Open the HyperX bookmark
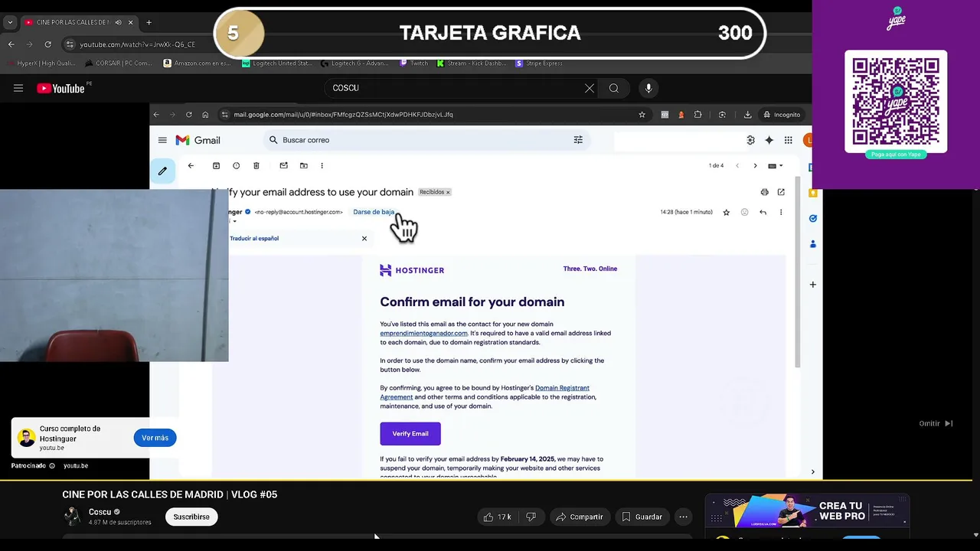980x551 pixels. (x=41, y=64)
